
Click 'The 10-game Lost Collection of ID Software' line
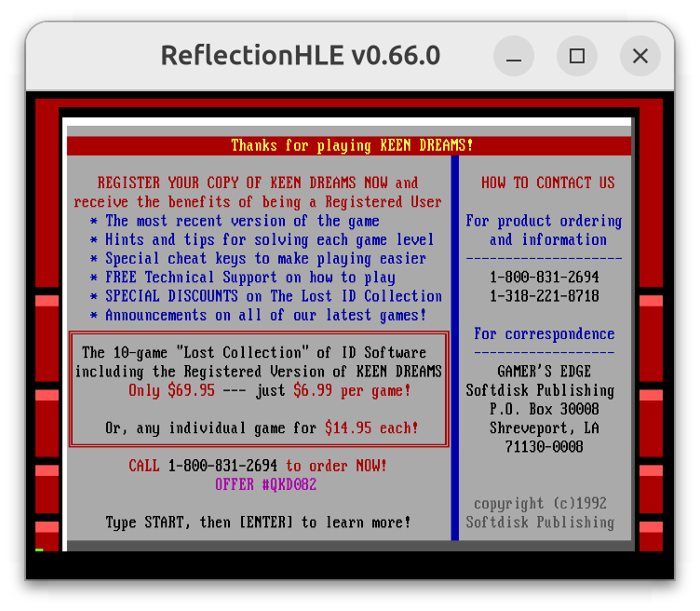[x=254, y=353]
